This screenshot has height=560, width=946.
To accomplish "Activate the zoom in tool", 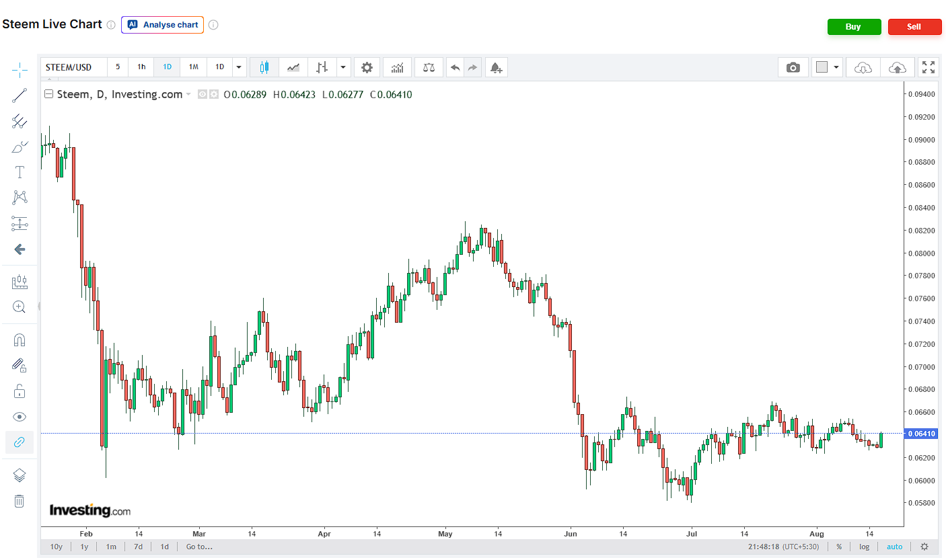I will 20,307.
